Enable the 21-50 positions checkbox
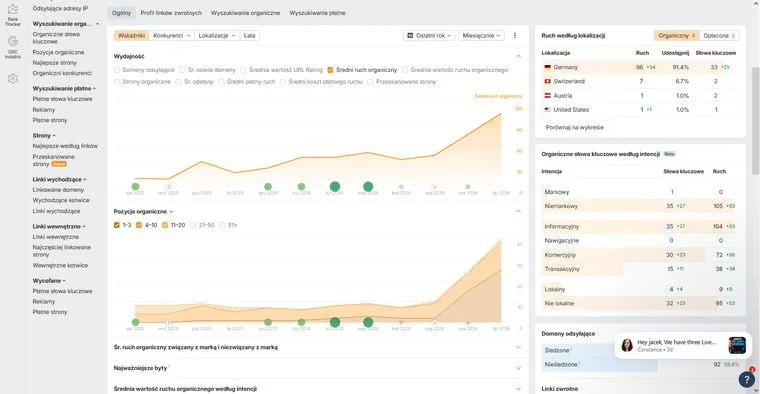Image resolution: width=760 pixels, height=394 pixels. pyautogui.click(x=193, y=225)
